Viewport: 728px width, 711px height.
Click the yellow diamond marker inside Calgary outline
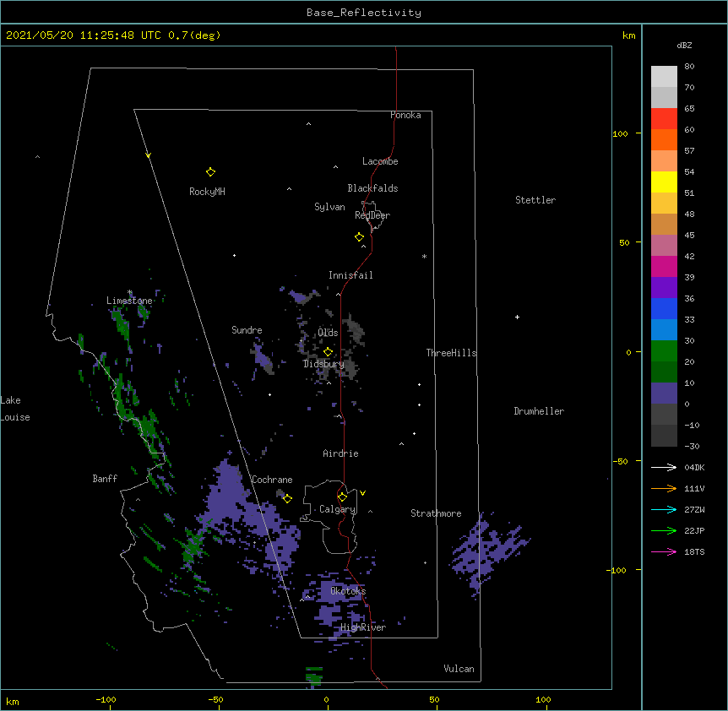pos(342,497)
